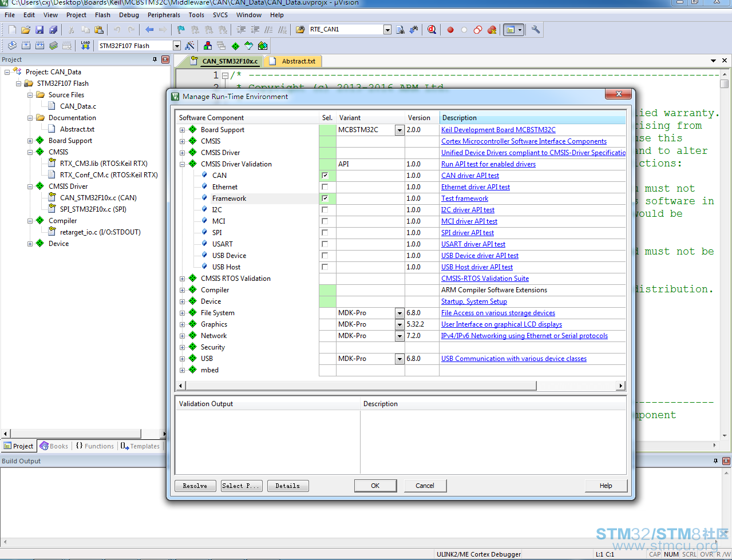Select CAN_STM32F10x.c (CAN) in Project tree
This screenshot has width=732, height=560.
pyautogui.click(x=98, y=198)
